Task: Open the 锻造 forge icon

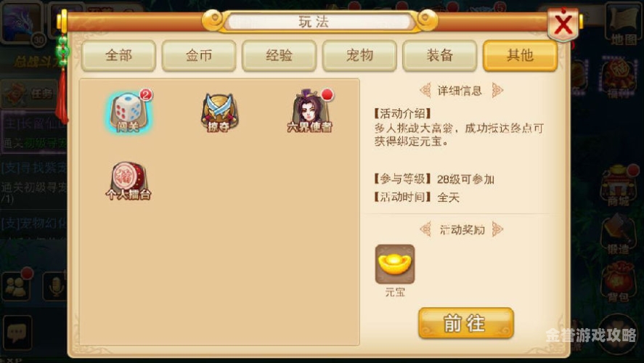Action: click(618, 234)
